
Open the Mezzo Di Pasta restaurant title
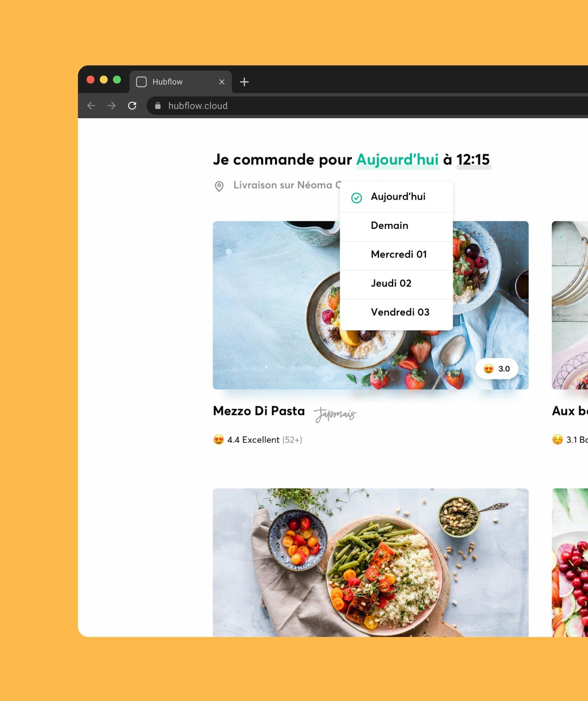(259, 411)
